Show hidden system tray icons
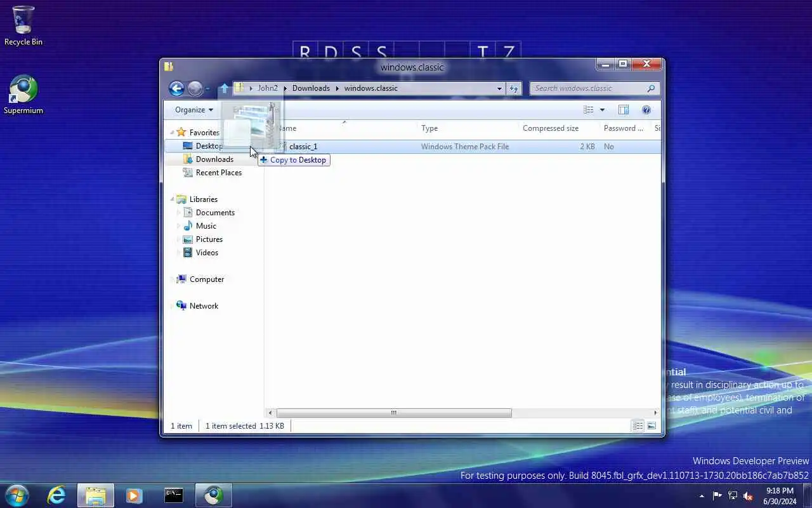 tap(702, 496)
